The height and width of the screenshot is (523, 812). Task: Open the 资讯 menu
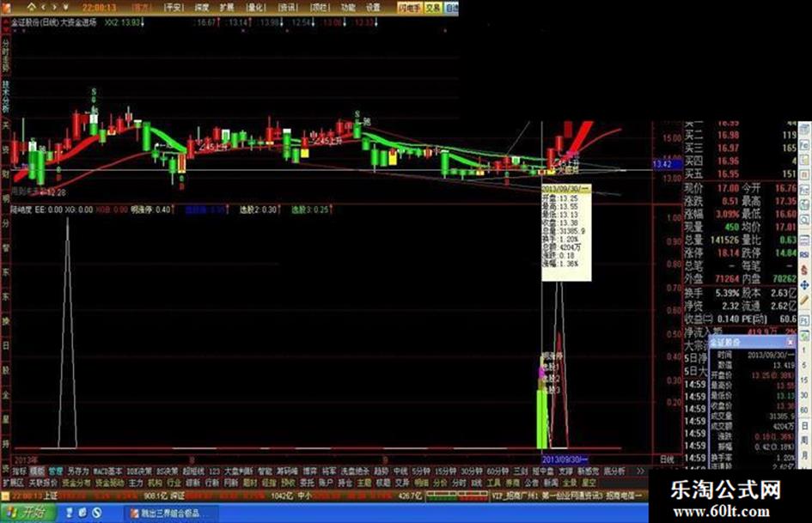coord(287,8)
